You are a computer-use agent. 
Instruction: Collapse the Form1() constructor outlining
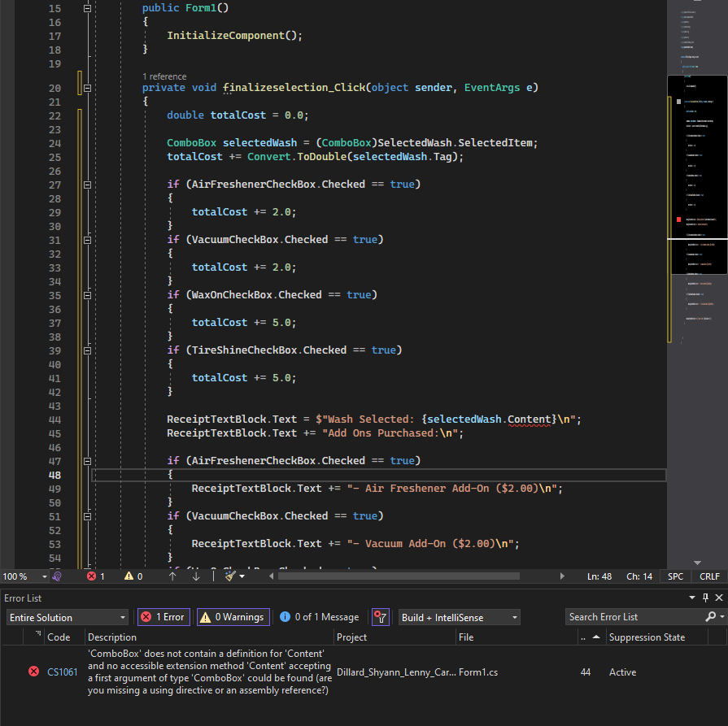(x=87, y=8)
